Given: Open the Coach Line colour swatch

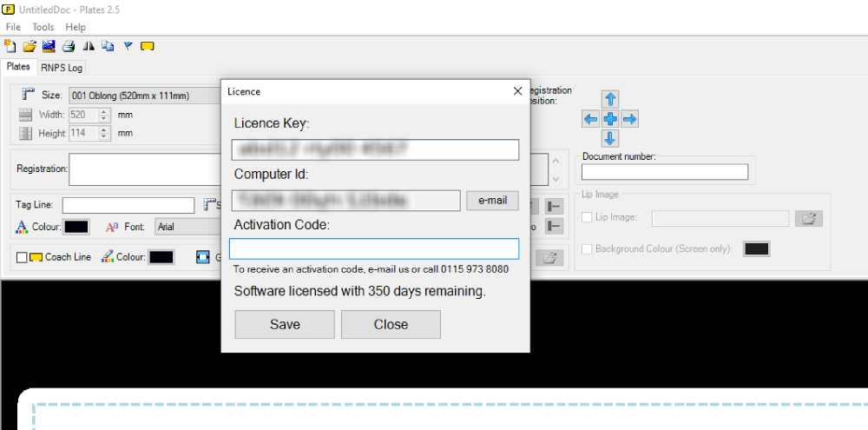Looking at the screenshot, I should (x=161, y=257).
